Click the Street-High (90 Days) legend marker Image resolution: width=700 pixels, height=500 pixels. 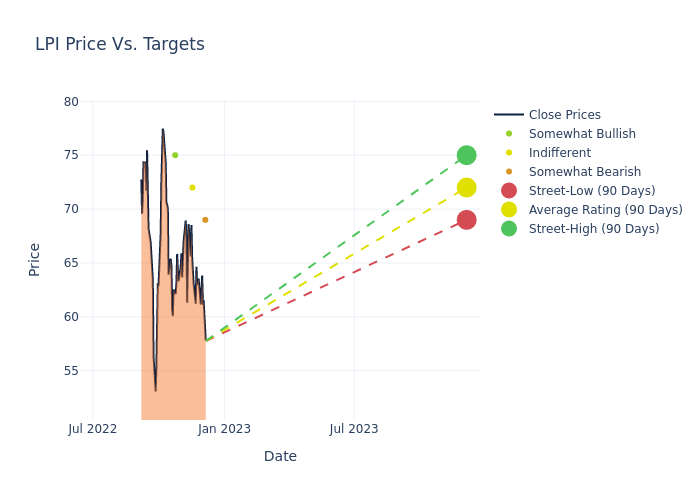(509, 229)
